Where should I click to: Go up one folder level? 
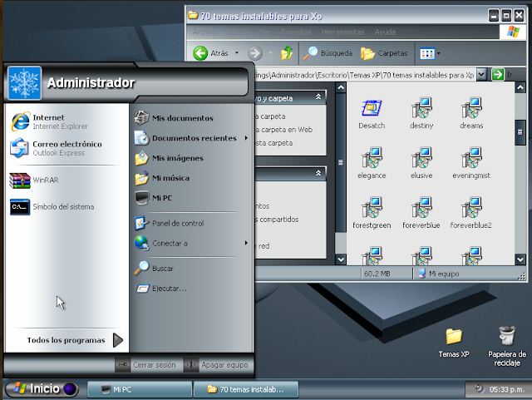(287, 53)
